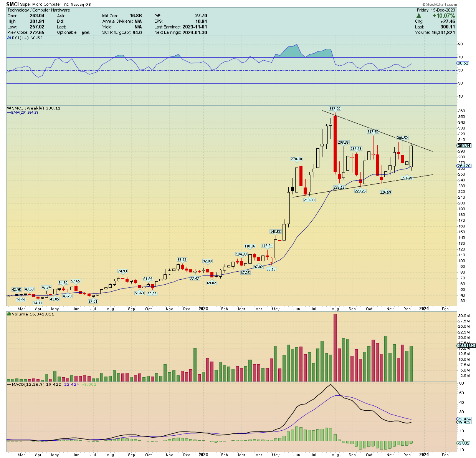
Task: Click the 213.08 low price label
Action: pos(309,200)
